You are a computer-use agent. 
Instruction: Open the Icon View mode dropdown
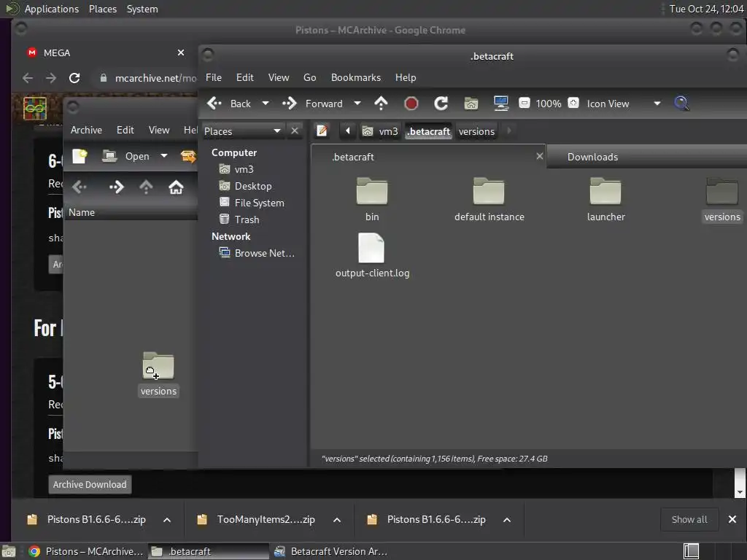tap(623, 104)
